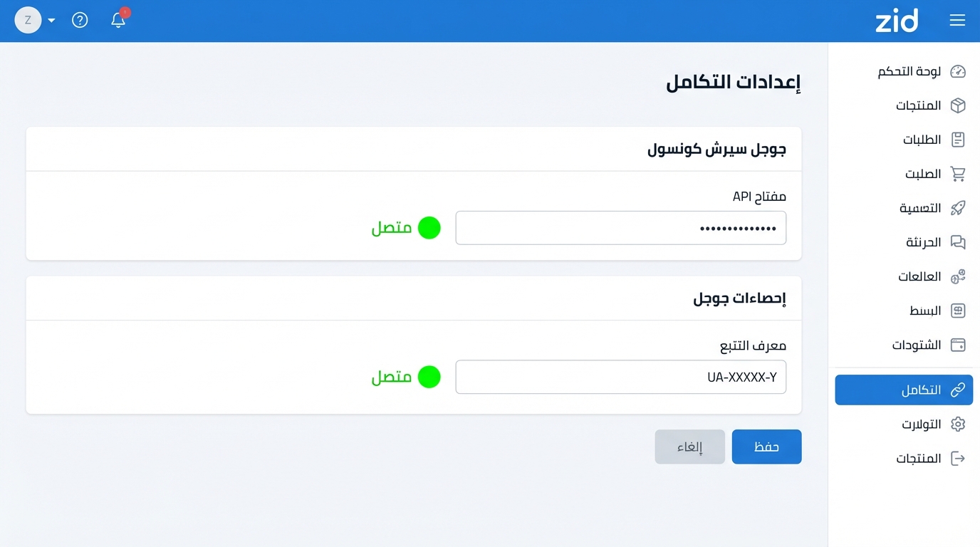This screenshot has width=980, height=547.
Task: Expand the account dropdown arrow beside avatar
Action: pyautogui.click(x=52, y=21)
